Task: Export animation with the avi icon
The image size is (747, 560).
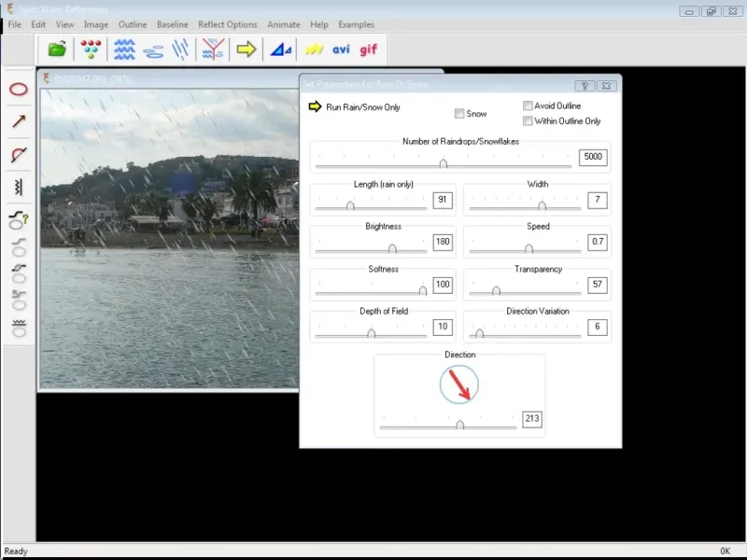Action: [x=341, y=49]
